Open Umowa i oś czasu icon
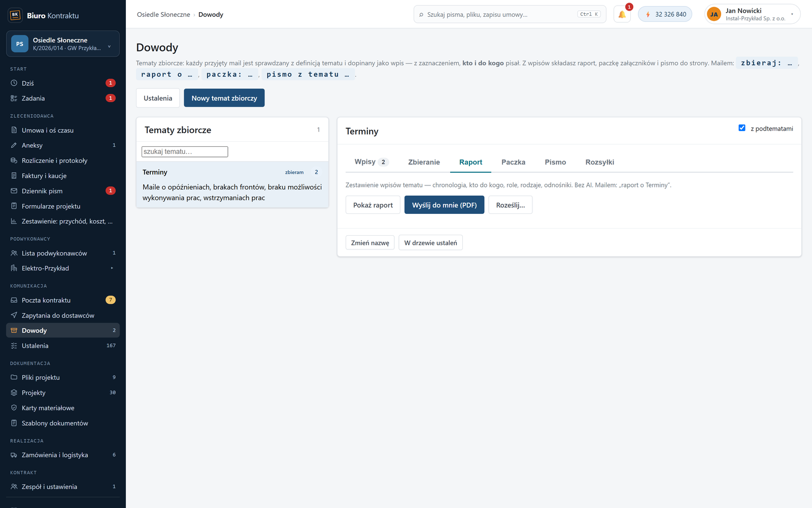The image size is (812, 508). (x=14, y=130)
